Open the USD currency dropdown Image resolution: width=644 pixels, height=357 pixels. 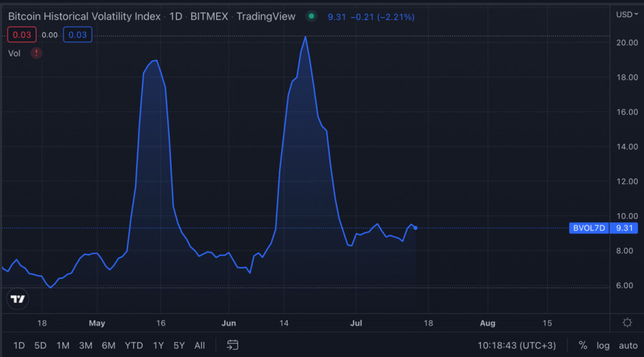[627, 14]
